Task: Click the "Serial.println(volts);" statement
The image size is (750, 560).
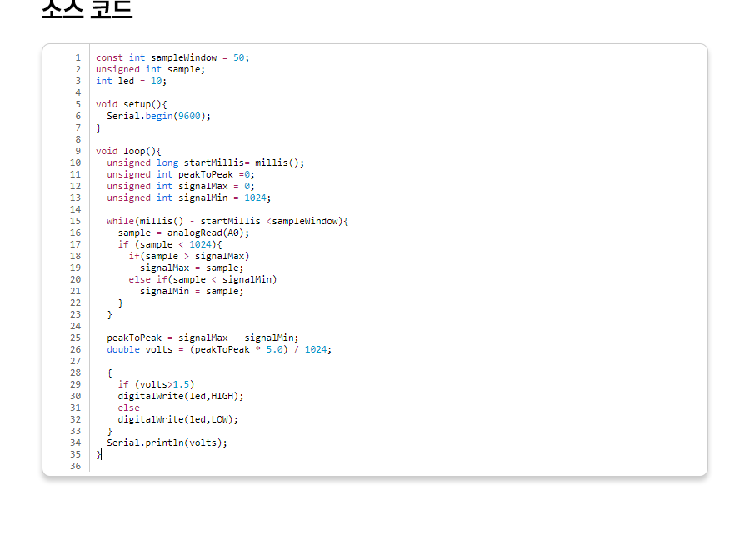Action: [167, 443]
